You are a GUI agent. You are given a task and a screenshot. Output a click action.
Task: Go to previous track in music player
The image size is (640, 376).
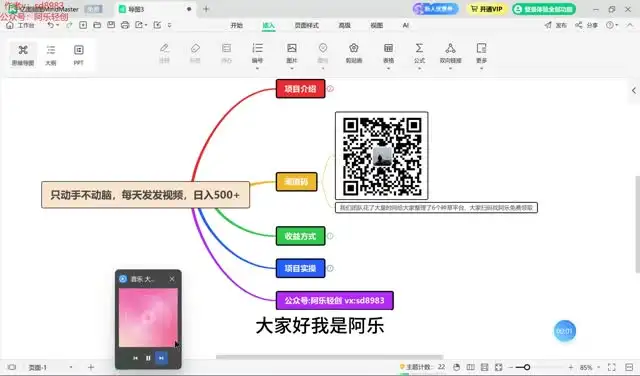[x=135, y=358]
